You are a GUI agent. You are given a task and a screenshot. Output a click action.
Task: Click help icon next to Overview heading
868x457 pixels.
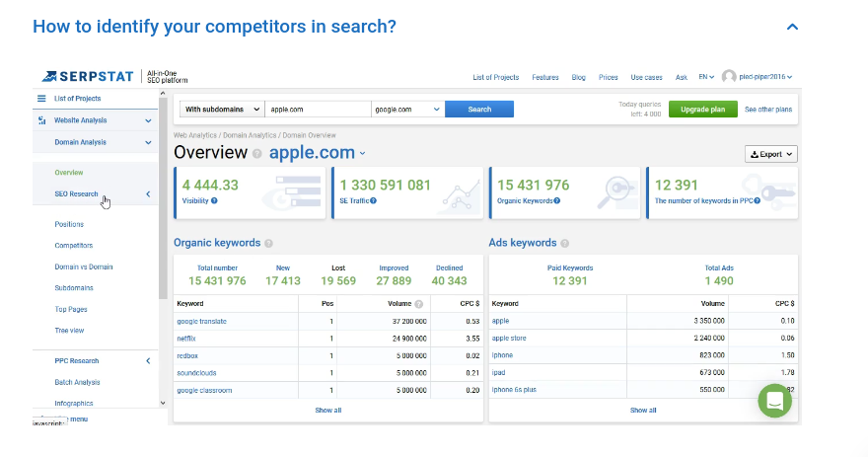point(256,154)
